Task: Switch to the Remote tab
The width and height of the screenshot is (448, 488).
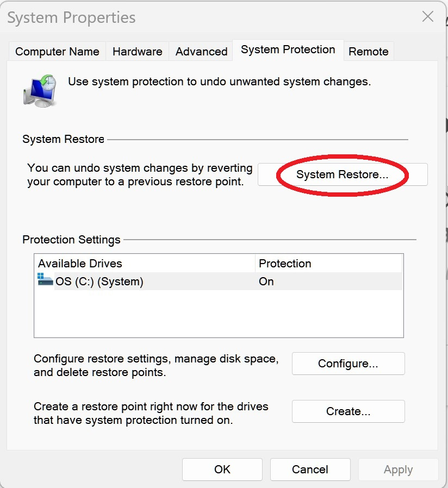Action: point(368,51)
